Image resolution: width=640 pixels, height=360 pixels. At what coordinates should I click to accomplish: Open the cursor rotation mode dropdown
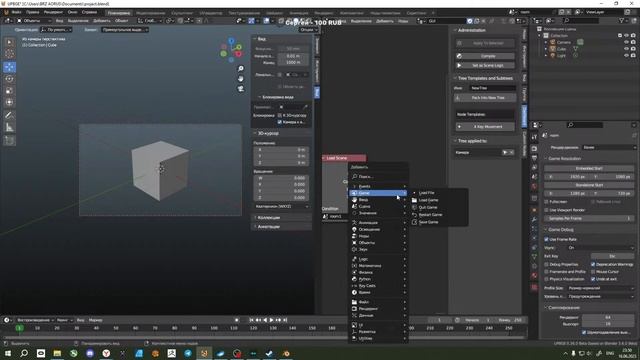coord(282,207)
